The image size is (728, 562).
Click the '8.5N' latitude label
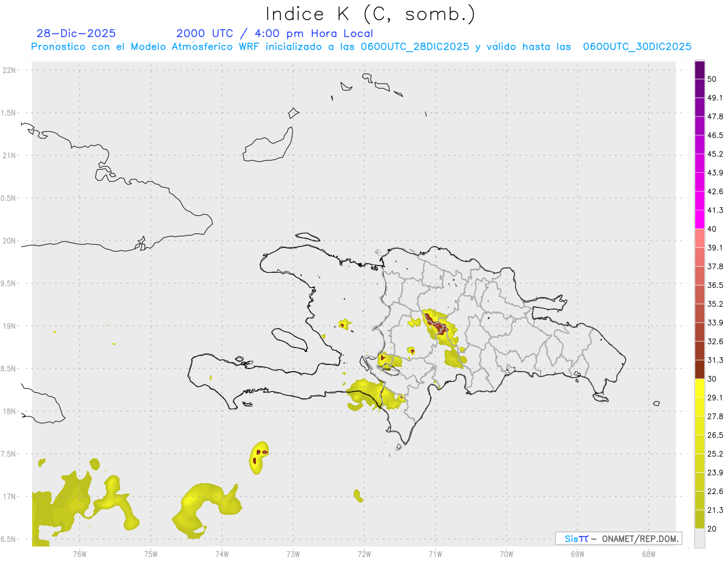pyautogui.click(x=8, y=369)
